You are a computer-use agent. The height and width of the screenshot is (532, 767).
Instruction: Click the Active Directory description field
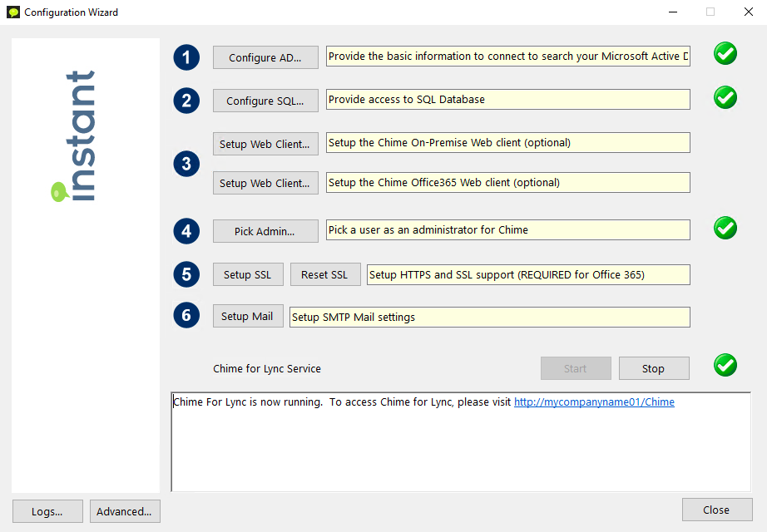coord(508,57)
